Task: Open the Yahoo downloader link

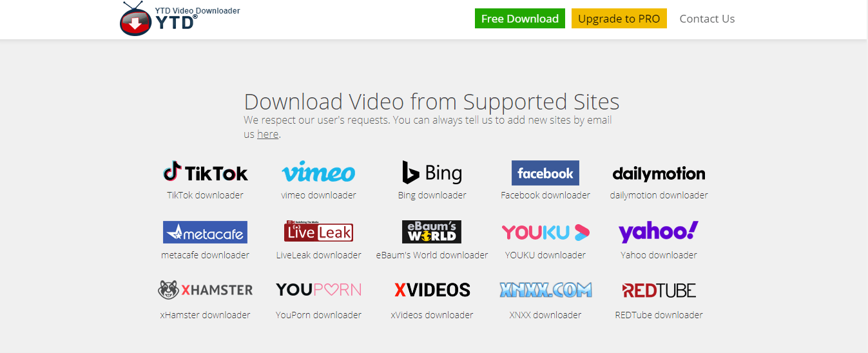Action: pos(659,255)
